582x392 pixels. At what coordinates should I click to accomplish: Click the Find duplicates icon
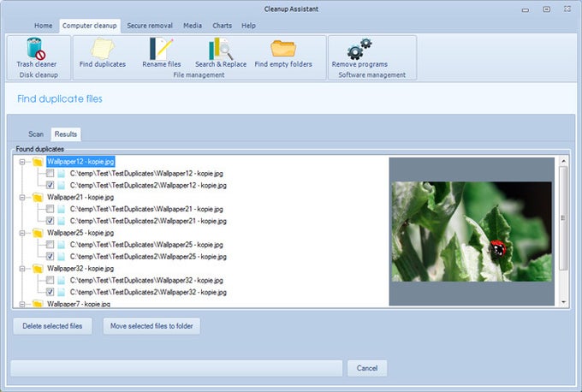point(102,52)
